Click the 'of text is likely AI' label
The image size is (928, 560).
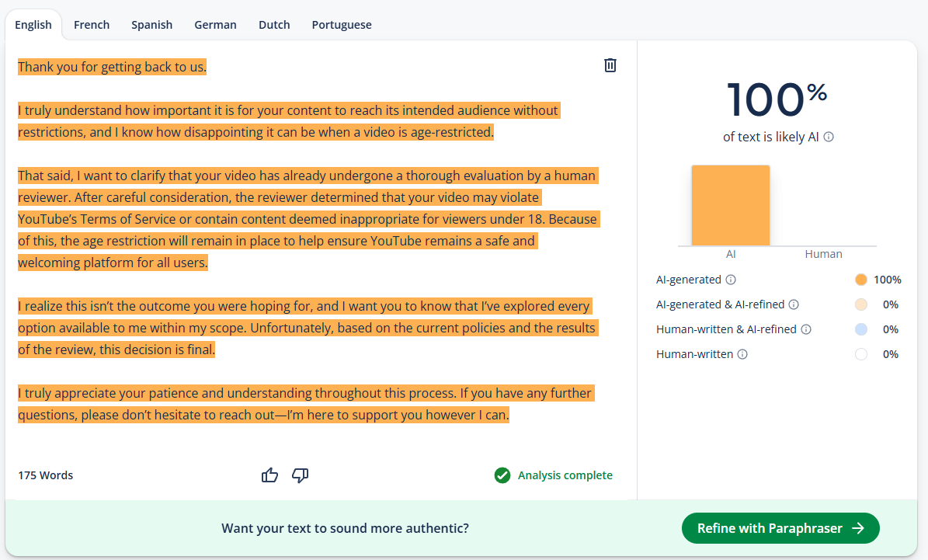pyautogui.click(x=770, y=137)
